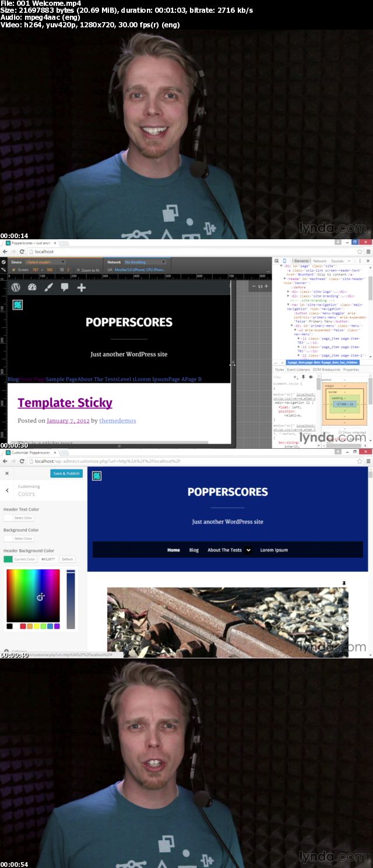Expand the About The Tests submenu arrow
The width and height of the screenshot is (373, 868).
(x=248, y=550)
